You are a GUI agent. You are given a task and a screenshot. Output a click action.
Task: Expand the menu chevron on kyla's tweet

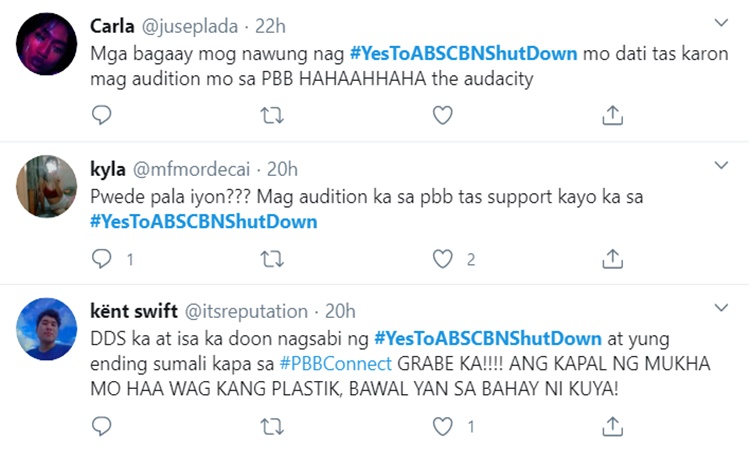click(719, 168)
